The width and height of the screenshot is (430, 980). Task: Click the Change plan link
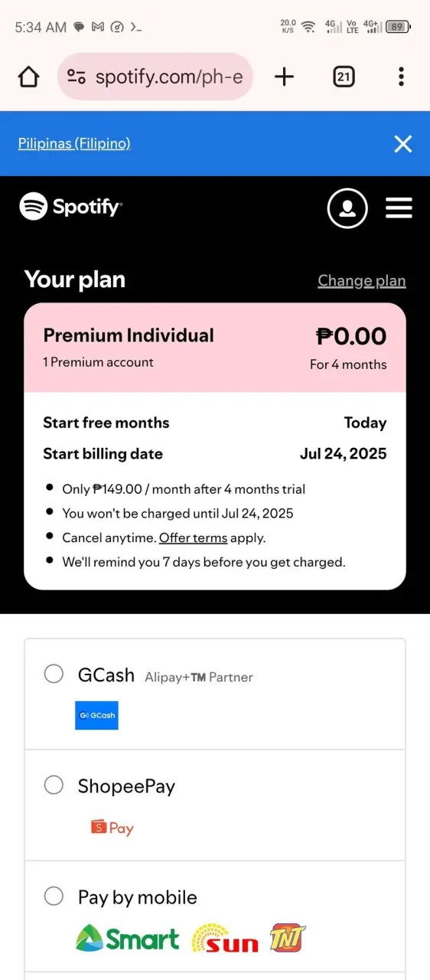[362, 281]
